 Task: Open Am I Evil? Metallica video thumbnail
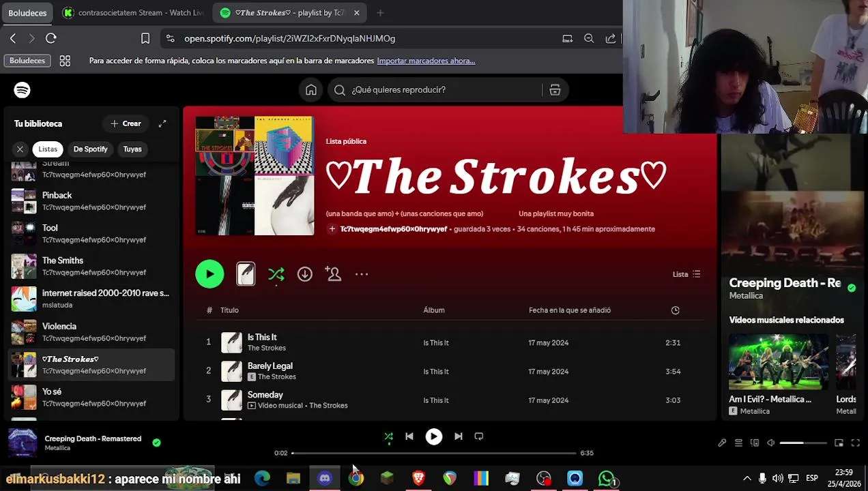[x=779, y=361]
